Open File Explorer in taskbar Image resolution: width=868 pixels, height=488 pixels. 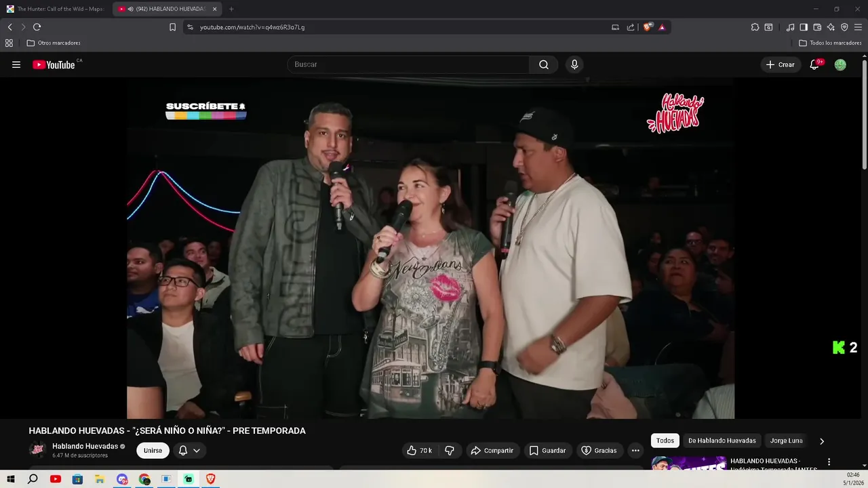100,479
